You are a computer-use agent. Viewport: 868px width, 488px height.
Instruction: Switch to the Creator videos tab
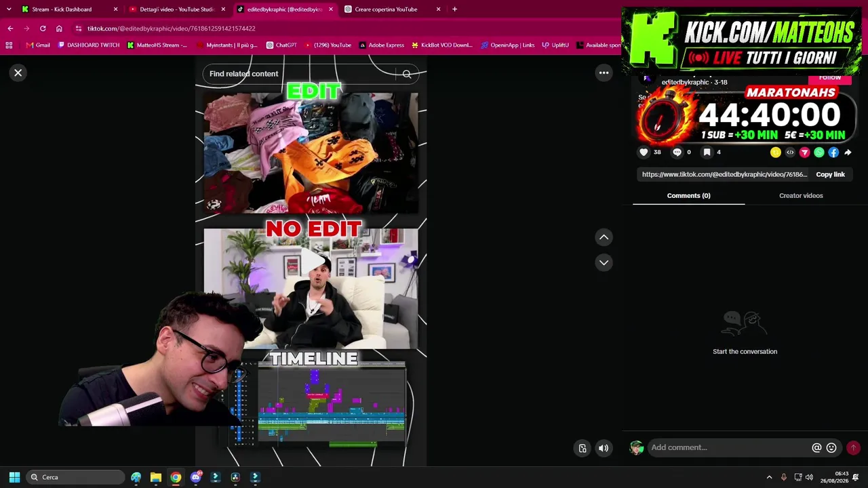pos(801,196)
